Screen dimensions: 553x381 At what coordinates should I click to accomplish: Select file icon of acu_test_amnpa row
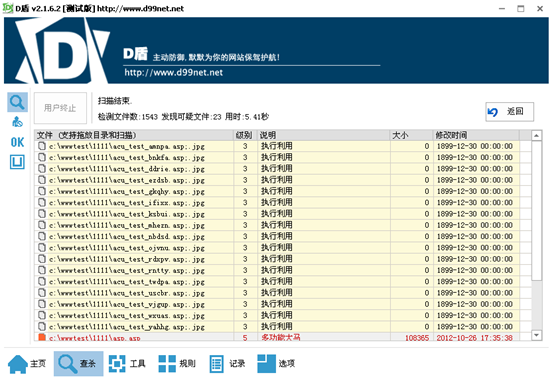click(42, 146)
